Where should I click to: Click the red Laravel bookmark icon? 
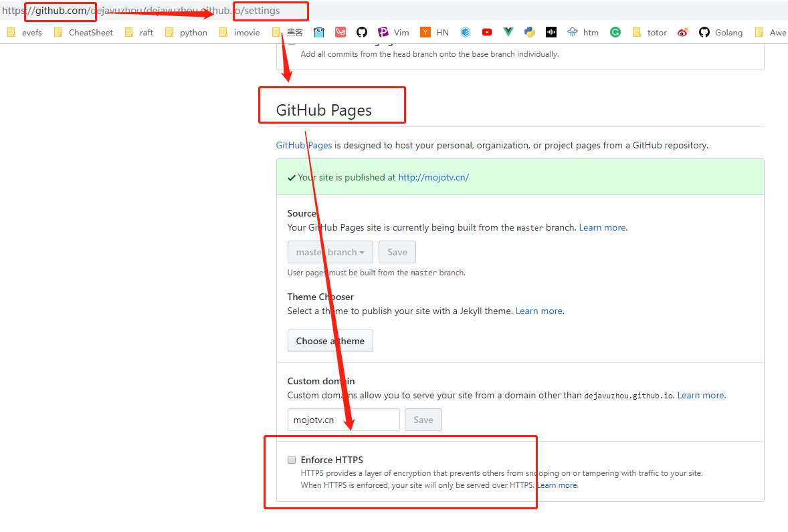tap(340, 33)
